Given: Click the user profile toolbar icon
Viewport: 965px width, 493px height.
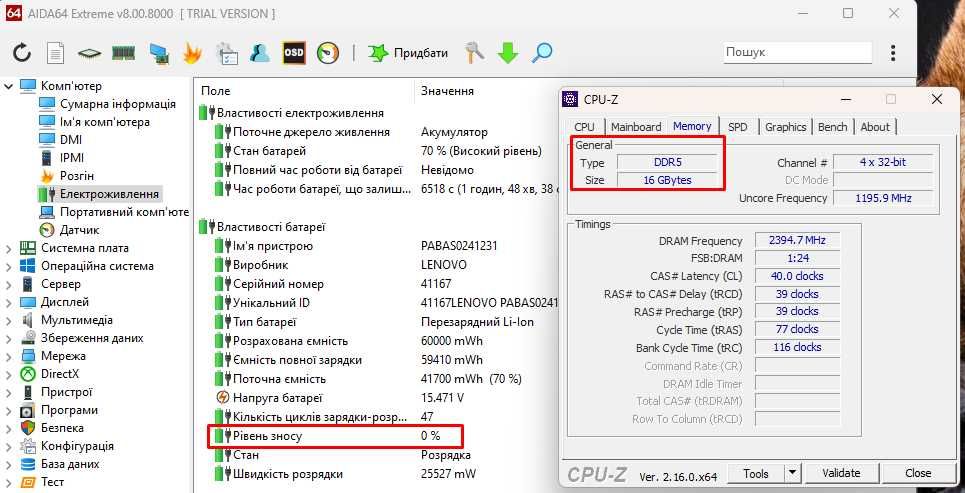Looking at the screenshot, I should 260,54.
